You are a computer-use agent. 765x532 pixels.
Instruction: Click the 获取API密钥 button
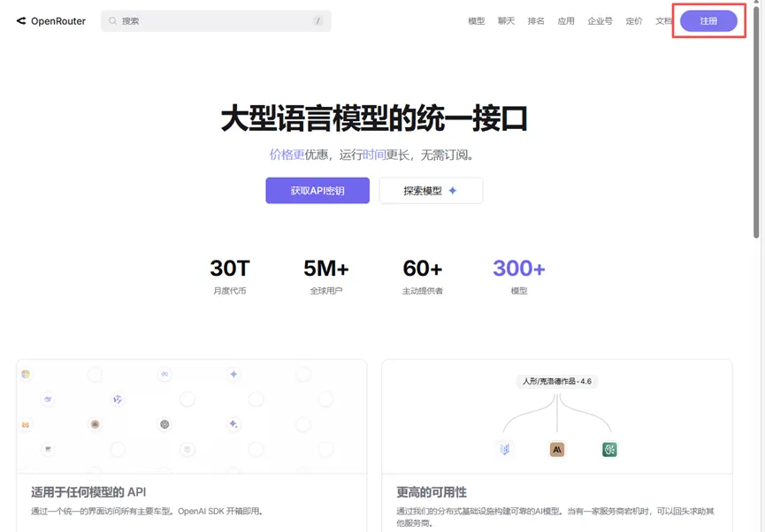pyautogui.click(x=317, y=191)
